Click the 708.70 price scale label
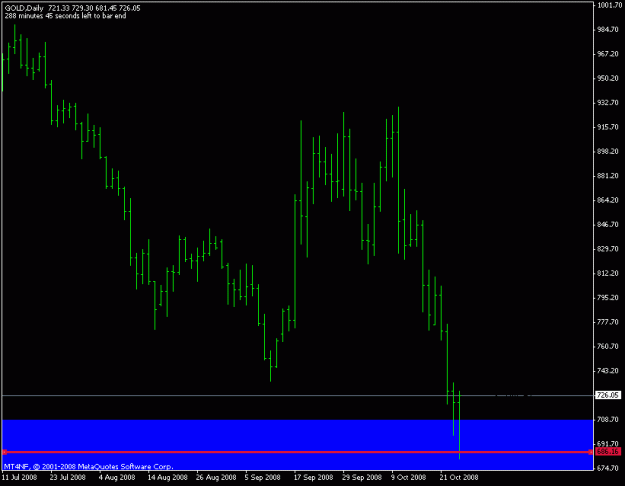 coord(608,419)
